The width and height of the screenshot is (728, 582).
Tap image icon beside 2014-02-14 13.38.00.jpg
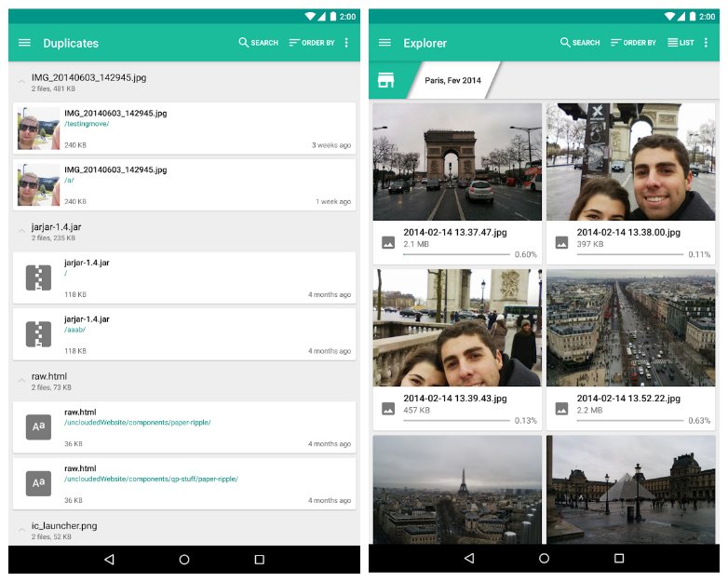pyautogui.click(x=561, y=242)
